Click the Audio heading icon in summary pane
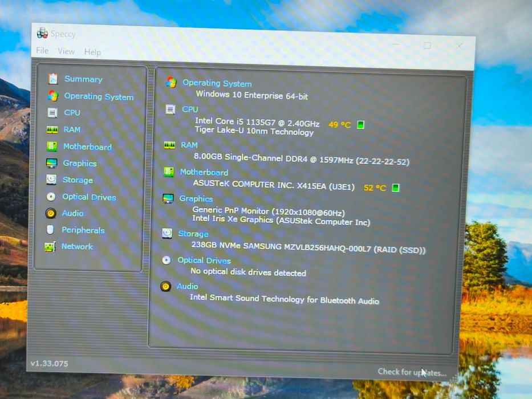This screenshot has width=532, height=399. point(165,287)
